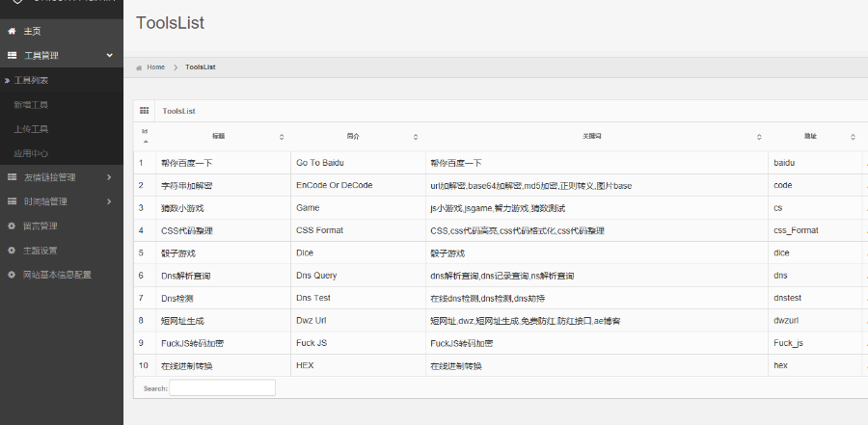
Task: Select the 在线进制转换 title cell in row 10
Action: (x=224, y=366)
